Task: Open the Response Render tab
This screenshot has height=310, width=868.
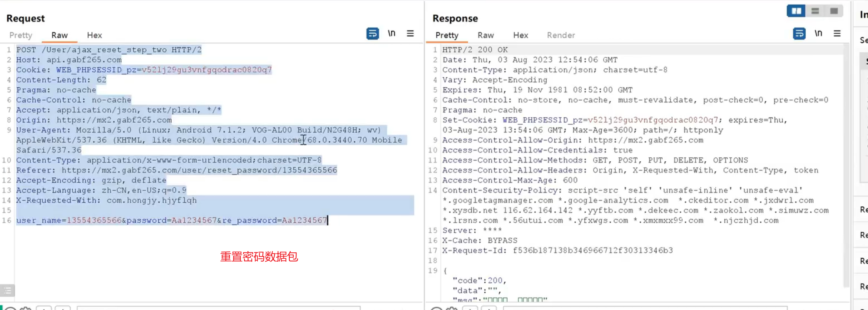Action: (x=560, y=35)
